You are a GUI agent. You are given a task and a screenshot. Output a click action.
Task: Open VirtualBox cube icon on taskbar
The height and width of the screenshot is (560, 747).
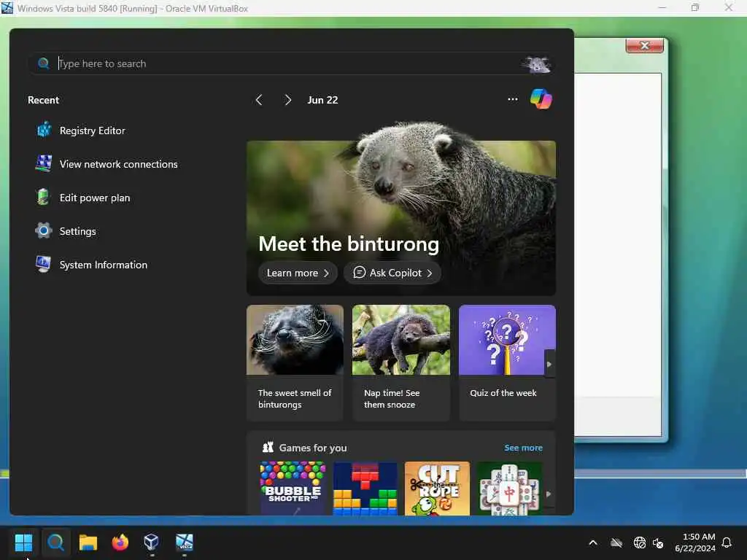(x=152, y=542)
